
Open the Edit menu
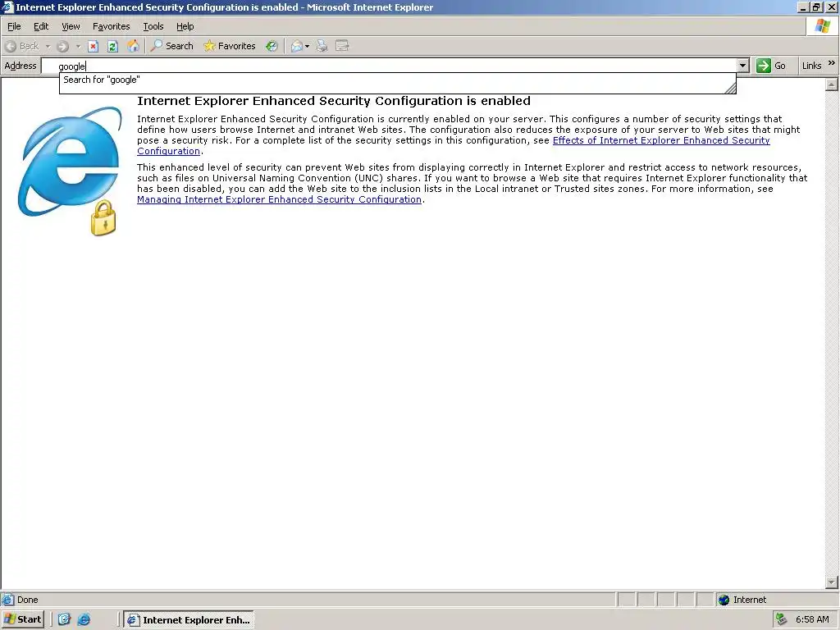pos(41,26)
